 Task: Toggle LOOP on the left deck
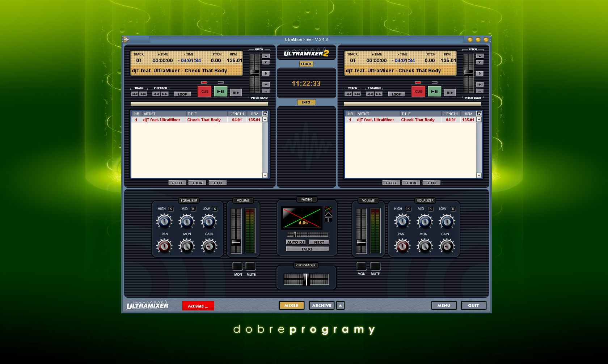tap(182, 94)
